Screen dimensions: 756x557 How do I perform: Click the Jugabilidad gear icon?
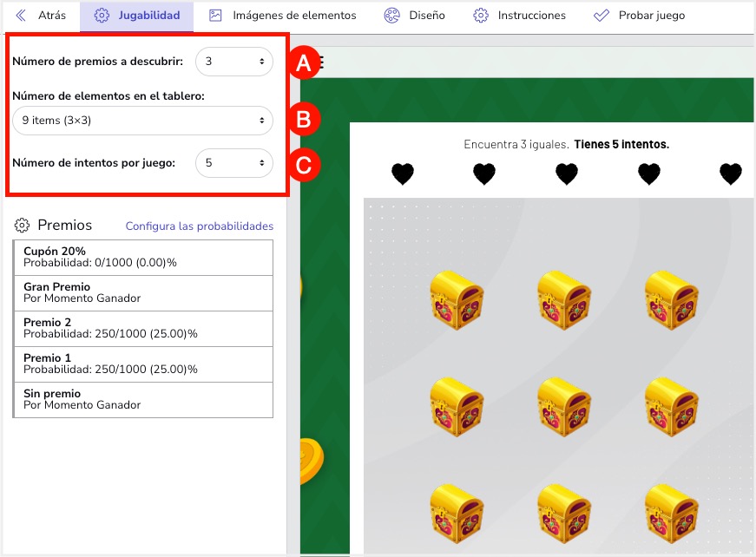[102, 16]
